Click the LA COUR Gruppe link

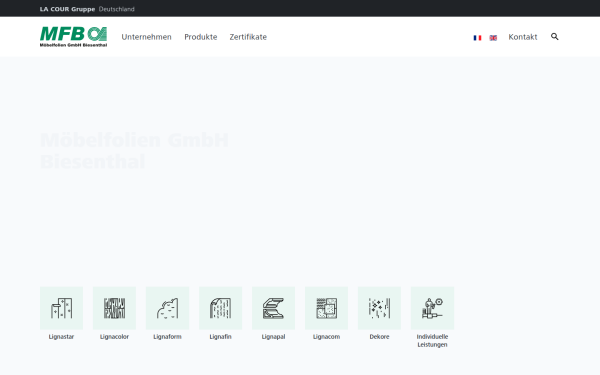point(67,9)
